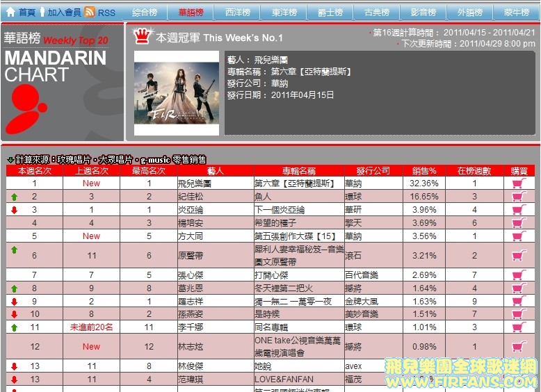Image resolution: width=541 pixels, height=392 pixels.
Task: Click album title 希望的種子
Action: [275, 222]
